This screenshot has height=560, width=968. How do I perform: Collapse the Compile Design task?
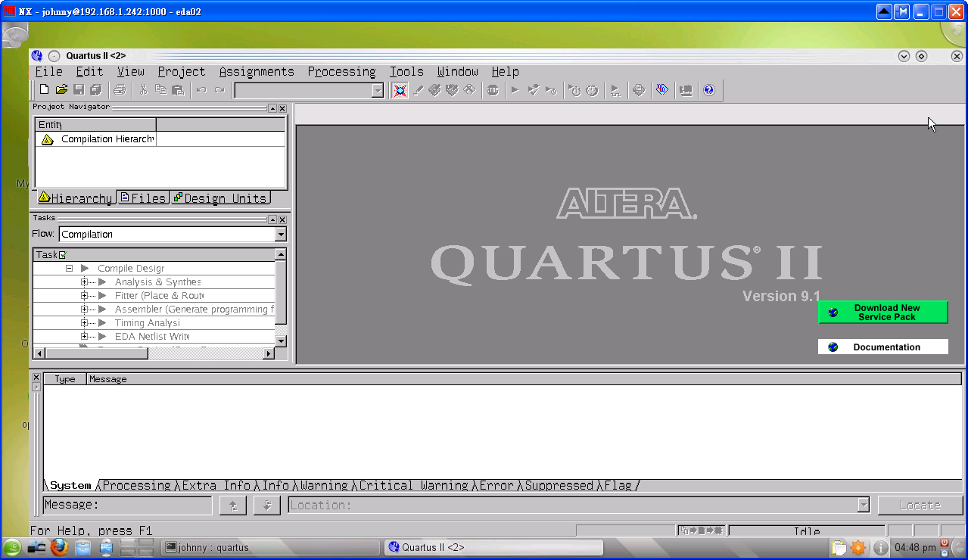(x=69, y=269)
